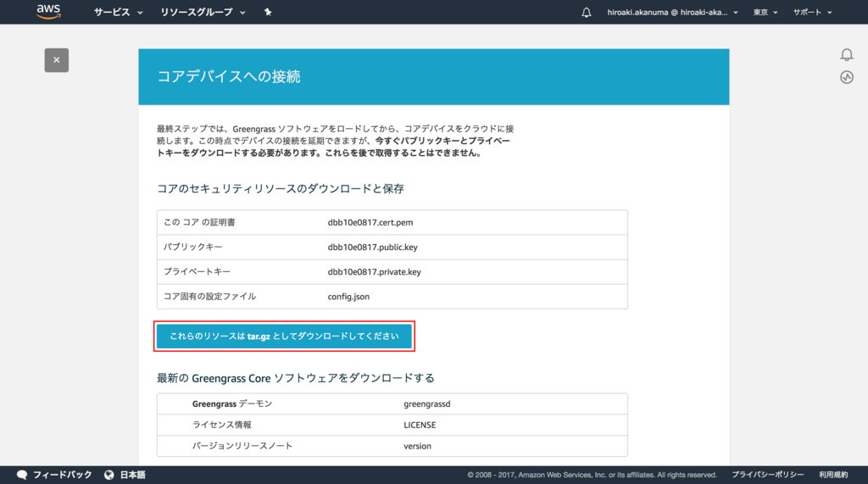The width and height of the screenshot is (868, 484).
Task: Click the right sidebar bell icon
Action: [x=847, y=54]
